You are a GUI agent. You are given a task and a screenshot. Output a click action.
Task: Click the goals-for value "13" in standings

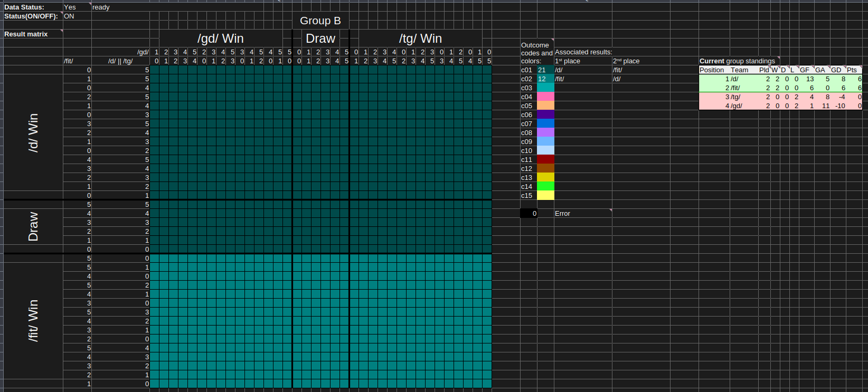tap(810, 79)
